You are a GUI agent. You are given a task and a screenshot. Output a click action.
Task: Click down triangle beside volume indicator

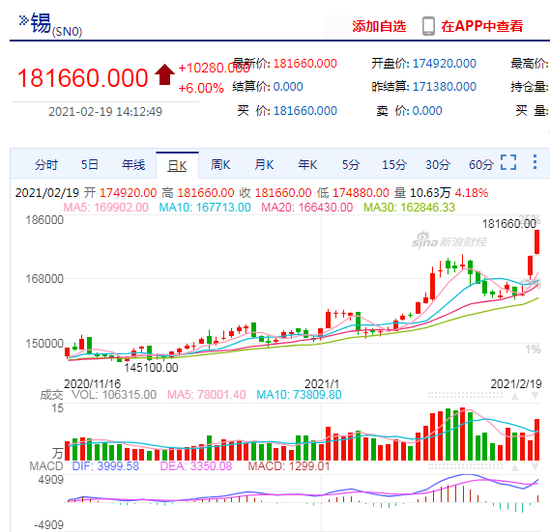coord(535,396)
